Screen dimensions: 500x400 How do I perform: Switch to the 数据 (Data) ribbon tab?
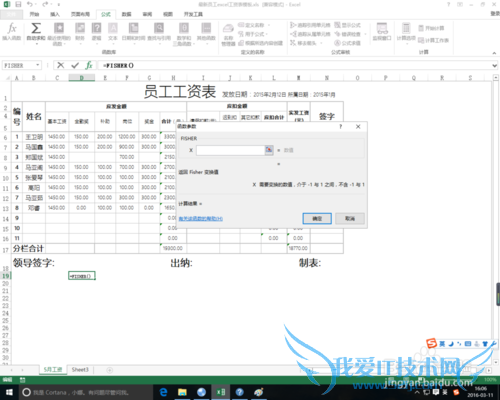point(126,14)
